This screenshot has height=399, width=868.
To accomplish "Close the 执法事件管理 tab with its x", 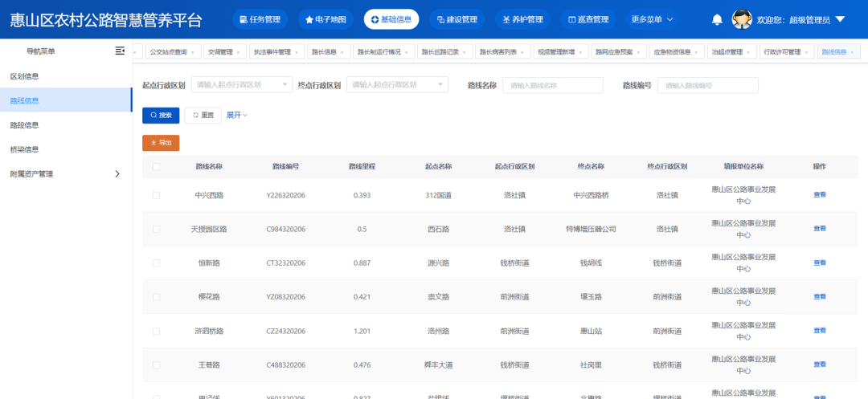I will (297, 52).
